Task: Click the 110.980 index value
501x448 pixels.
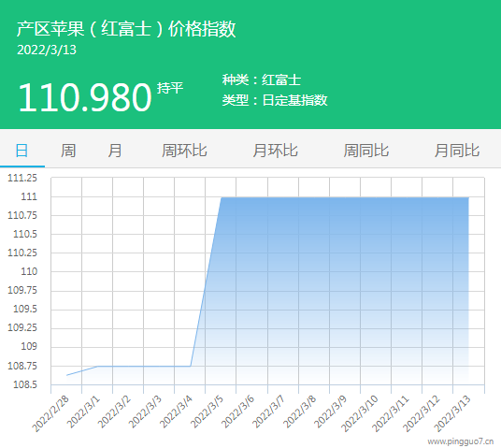Action: [85, 97]
